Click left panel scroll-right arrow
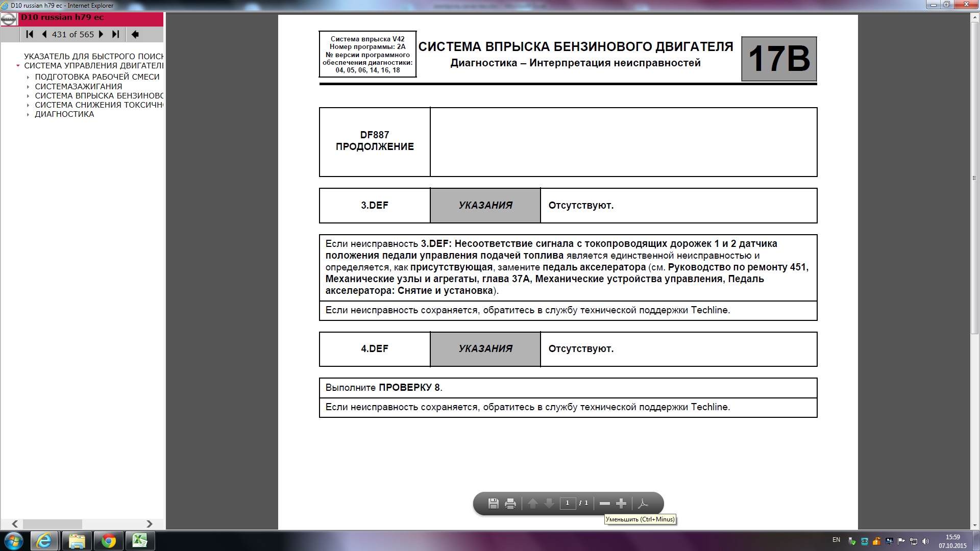Screen dimensions: 980x551 point(149,524)
